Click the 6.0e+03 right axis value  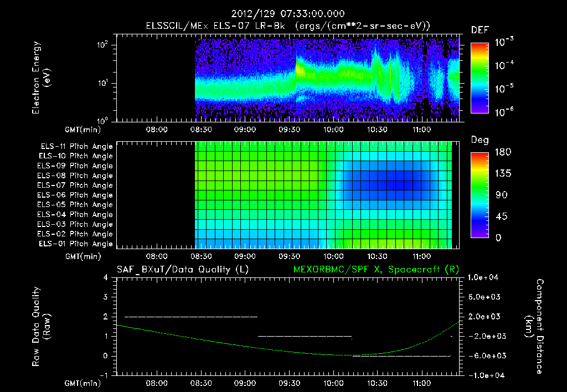point(484,297)
